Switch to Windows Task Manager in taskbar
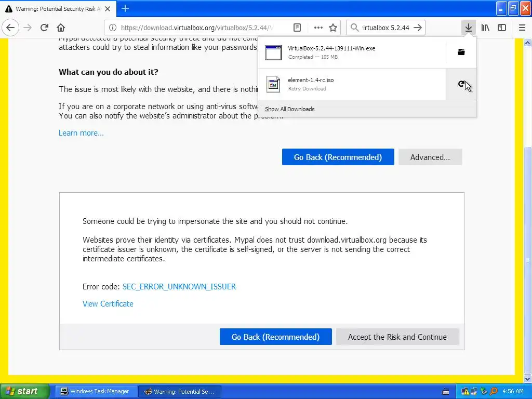 [96, 391]
